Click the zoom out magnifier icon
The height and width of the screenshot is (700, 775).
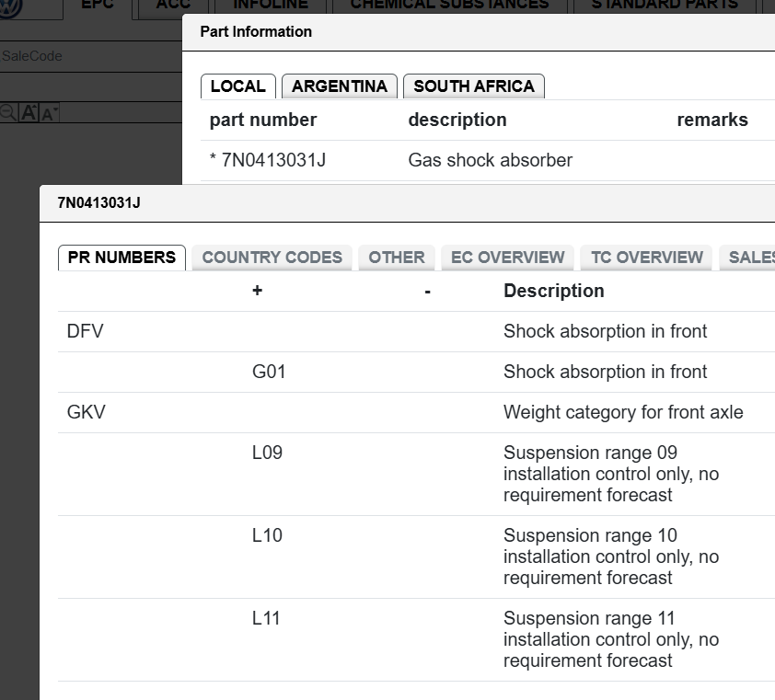8,112
